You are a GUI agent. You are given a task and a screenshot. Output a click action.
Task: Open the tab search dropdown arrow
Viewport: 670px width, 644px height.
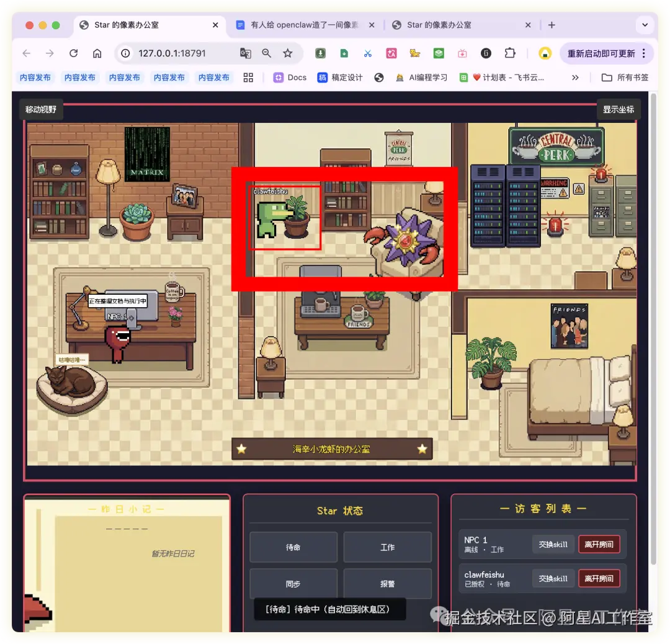pos(645,25)
